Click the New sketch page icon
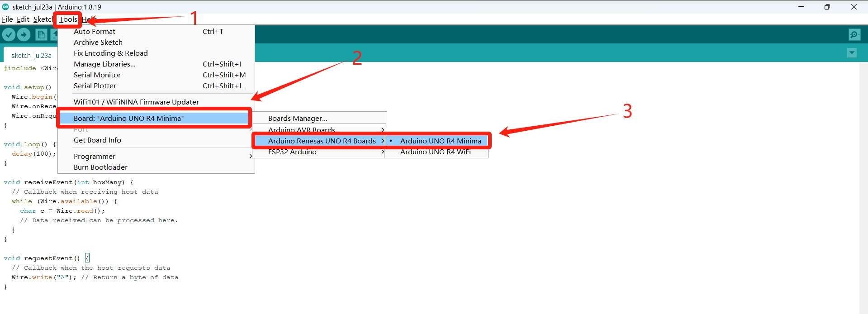 click(41, 34)
